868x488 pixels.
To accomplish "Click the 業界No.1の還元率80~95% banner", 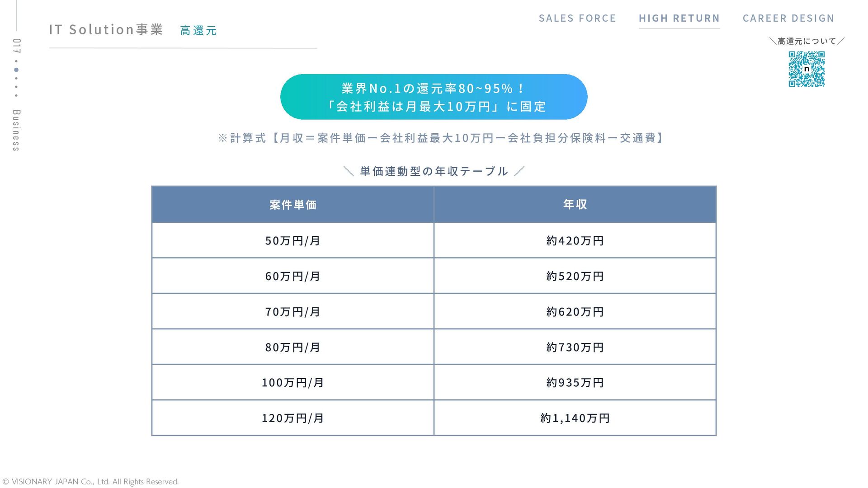I will pyautogui.click(x=434, y=97).
